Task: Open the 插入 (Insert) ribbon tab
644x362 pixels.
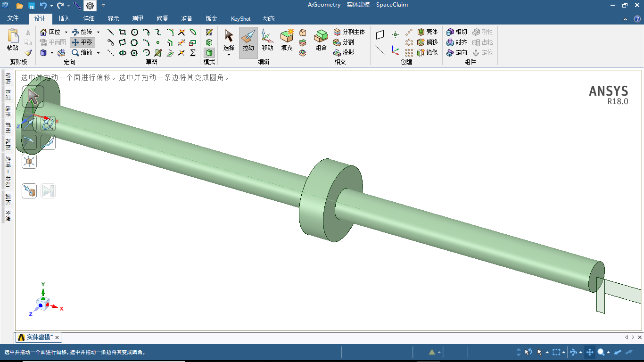Action: 64,19
